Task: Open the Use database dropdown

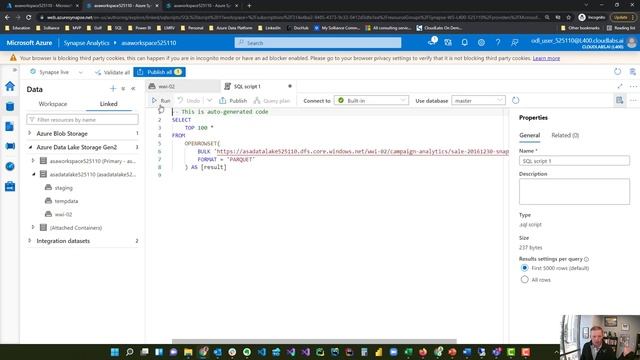Action: click(x=478, y=100)
